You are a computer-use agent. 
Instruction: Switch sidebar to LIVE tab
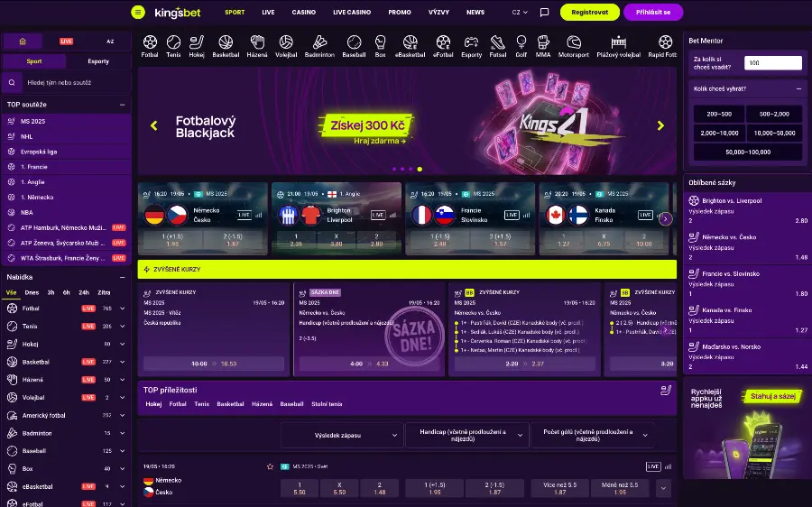pyautogui.click(x=66, y=41)
